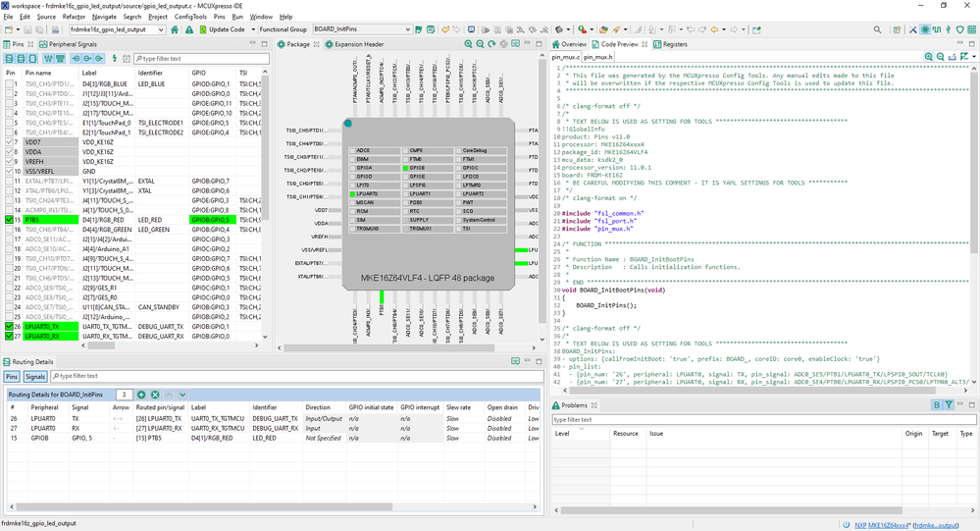Open the project selection combo box

coord(117,29)
